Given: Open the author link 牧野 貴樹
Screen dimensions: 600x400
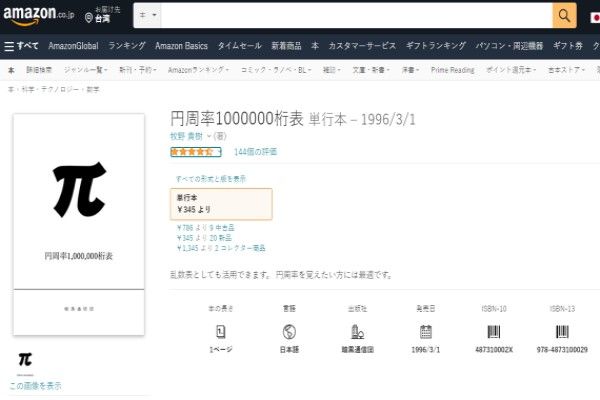Looking at the screenshot, I should (x=186, y=136).
